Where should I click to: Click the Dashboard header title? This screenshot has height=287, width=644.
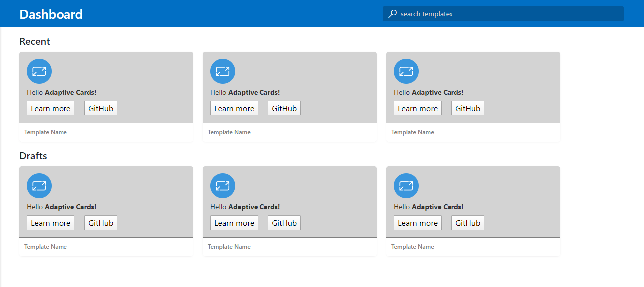click(51, 14)
